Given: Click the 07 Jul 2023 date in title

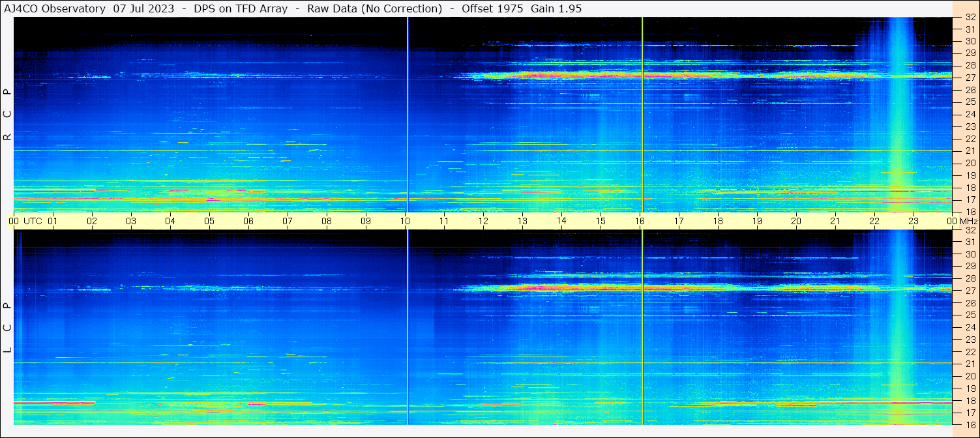Looking at the screenshot, I should point(144,8).
